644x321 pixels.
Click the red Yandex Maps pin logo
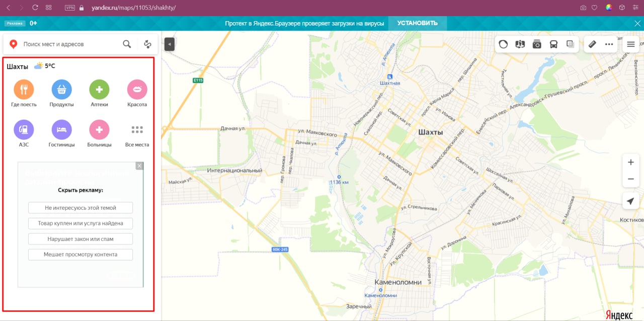14,44
